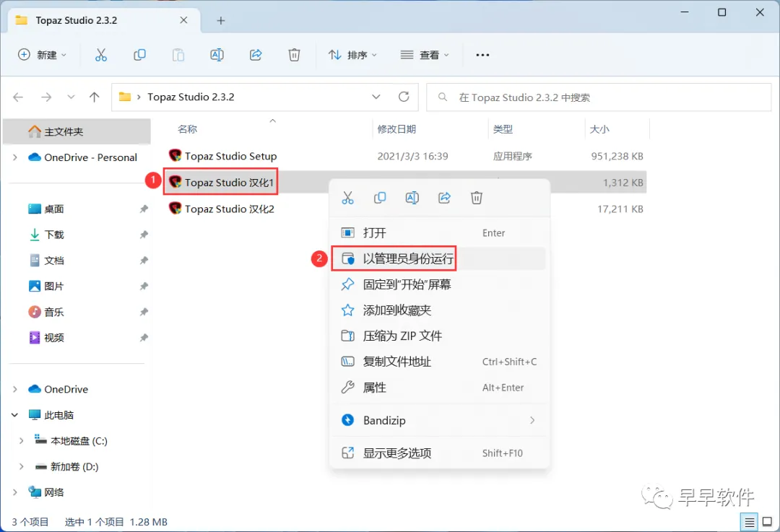The height and width of the screenshot is (532, 780).
Task: Choose 以管理员身份运行 in the context menu
Action: pyautogui.click(x=439, y=258)
